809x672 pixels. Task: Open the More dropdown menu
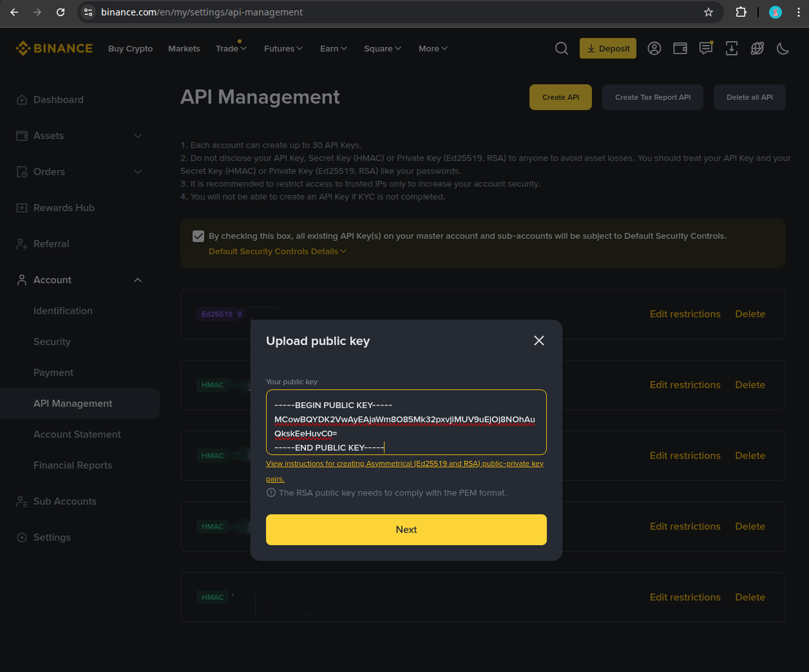433,48
